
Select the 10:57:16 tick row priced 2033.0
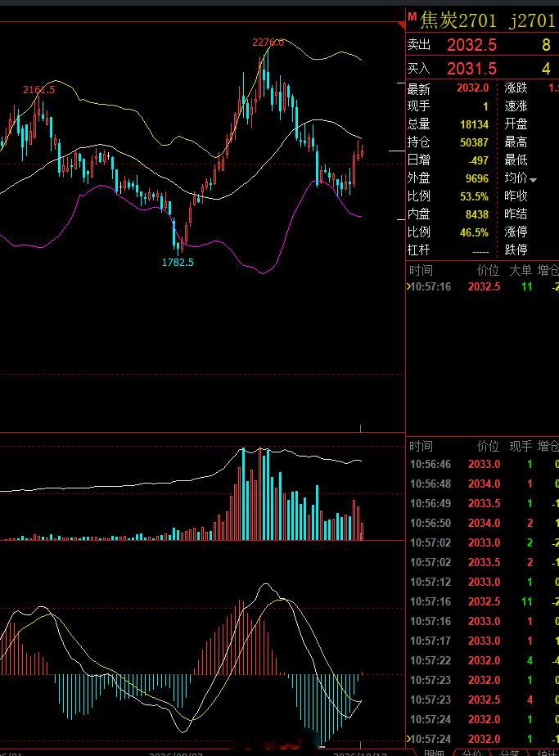tap(482, 621)
